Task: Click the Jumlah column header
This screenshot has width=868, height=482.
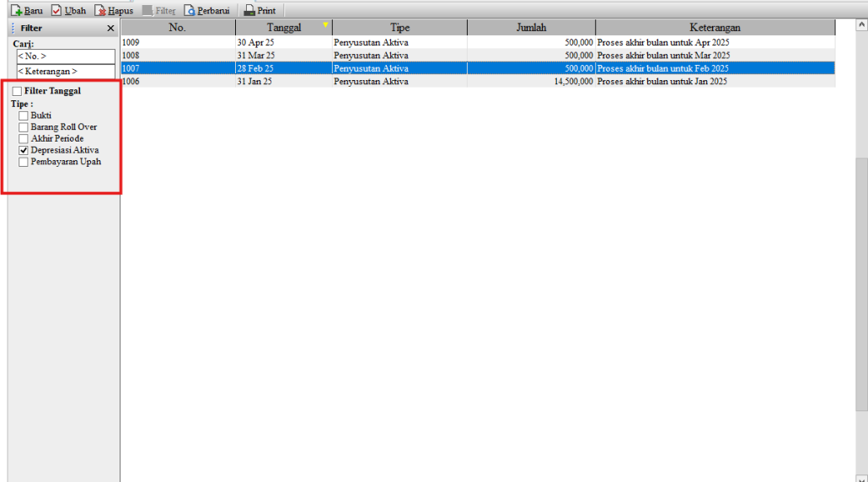Action: click(x=531, y=28)
